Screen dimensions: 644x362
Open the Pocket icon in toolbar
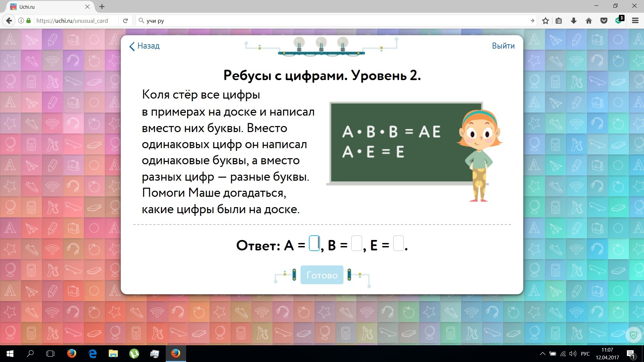click(x=604, y=21)
